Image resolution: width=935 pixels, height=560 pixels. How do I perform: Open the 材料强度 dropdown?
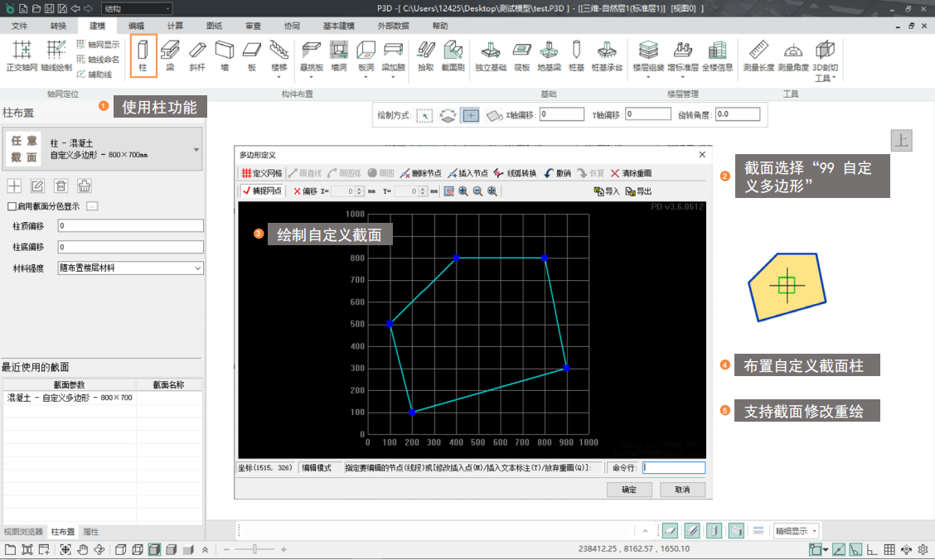point(130,268)
